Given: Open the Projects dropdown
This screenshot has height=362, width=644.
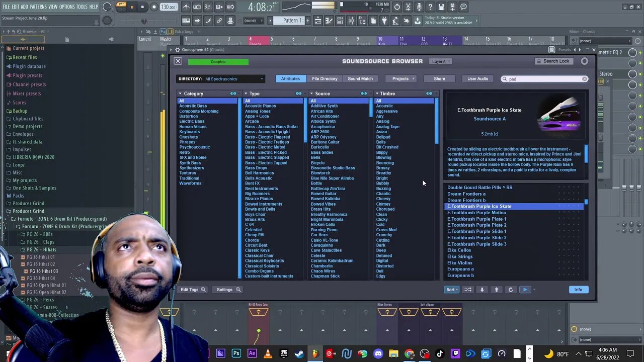Looking at the screenshot, I should 400,79.
